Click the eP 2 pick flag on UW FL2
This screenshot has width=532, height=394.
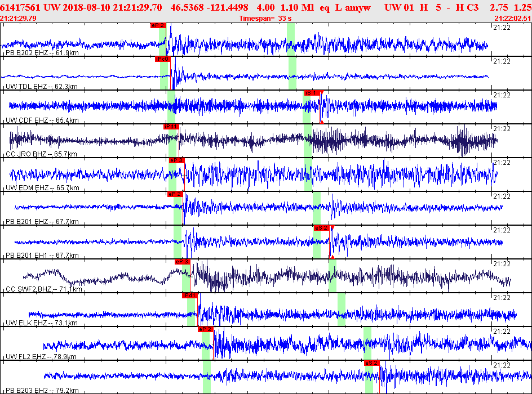(x=206, y=329)
